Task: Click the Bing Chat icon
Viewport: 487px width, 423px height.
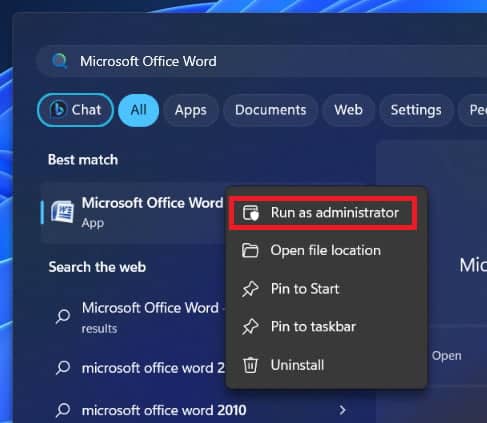Action: (58, 110)
